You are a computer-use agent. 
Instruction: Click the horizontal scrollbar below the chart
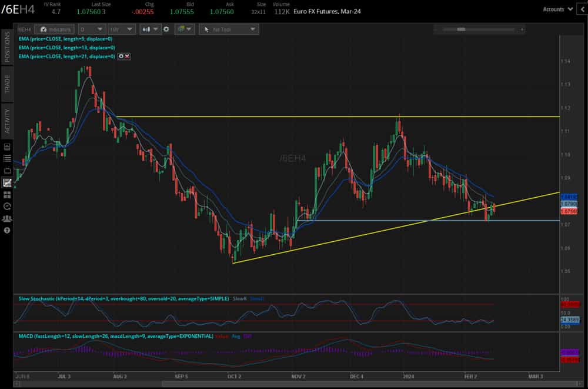(369, 384)
